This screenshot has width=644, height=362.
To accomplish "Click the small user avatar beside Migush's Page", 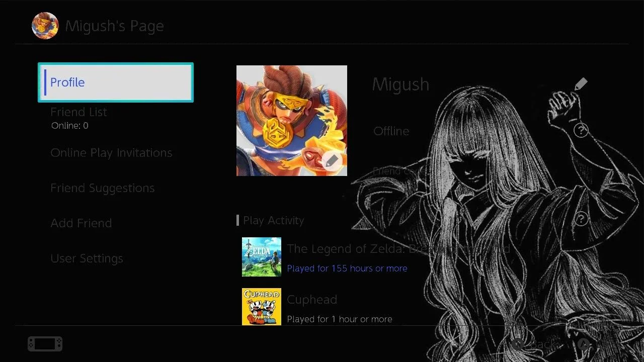I will (x=45, y=26).
